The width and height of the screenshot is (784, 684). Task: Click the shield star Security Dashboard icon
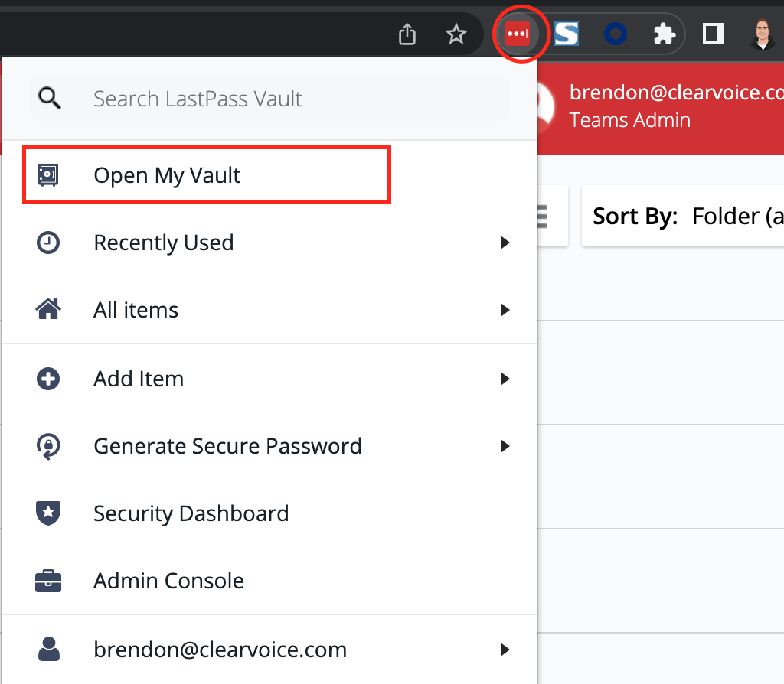pyautogui.click(x=48, y=513)
